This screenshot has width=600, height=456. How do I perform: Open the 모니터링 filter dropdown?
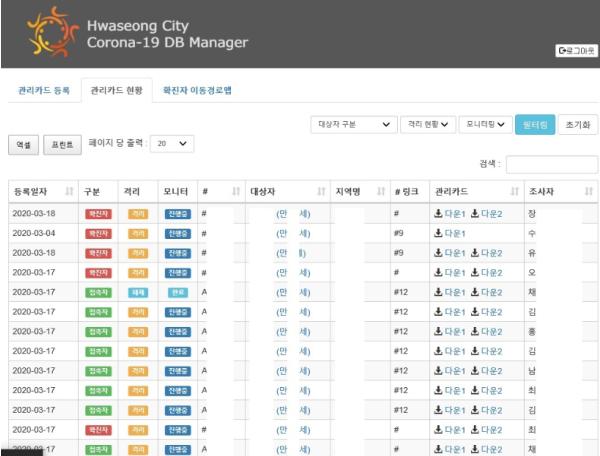[x=485, y=125]
